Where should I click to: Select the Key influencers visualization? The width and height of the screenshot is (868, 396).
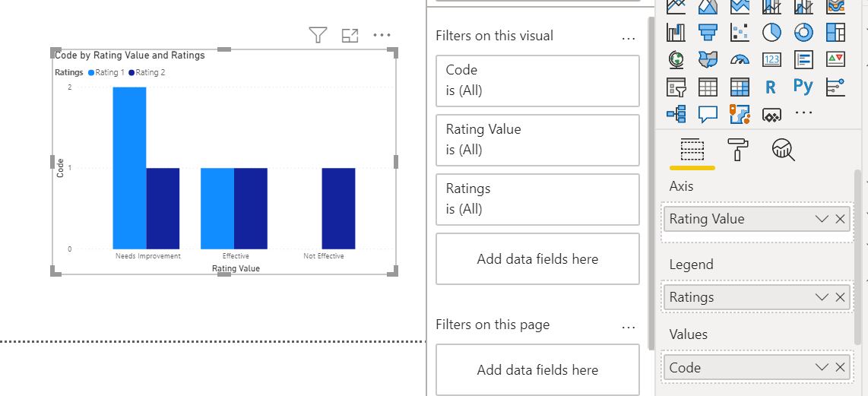835,87
